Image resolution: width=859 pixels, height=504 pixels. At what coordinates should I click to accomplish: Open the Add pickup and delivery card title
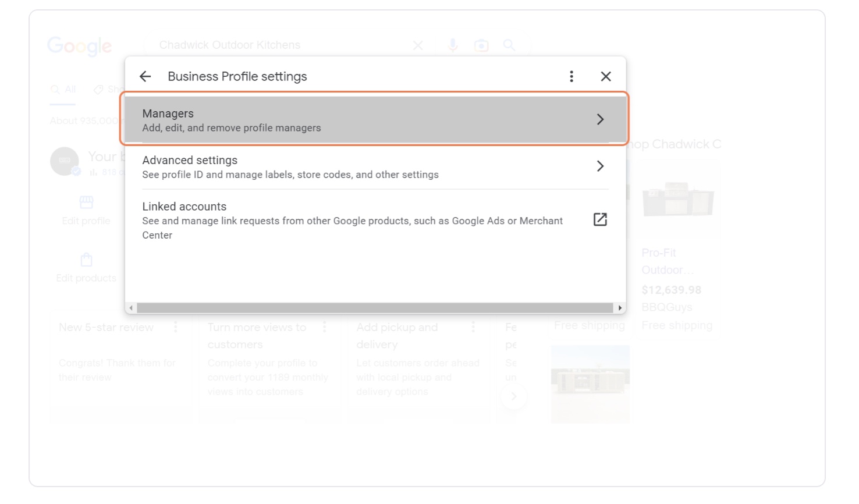397,336
